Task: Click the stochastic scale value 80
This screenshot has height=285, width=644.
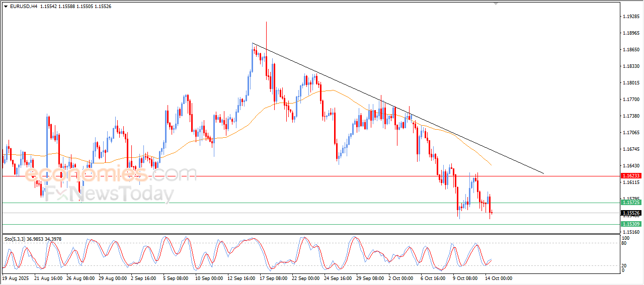Action: [625, 243]
